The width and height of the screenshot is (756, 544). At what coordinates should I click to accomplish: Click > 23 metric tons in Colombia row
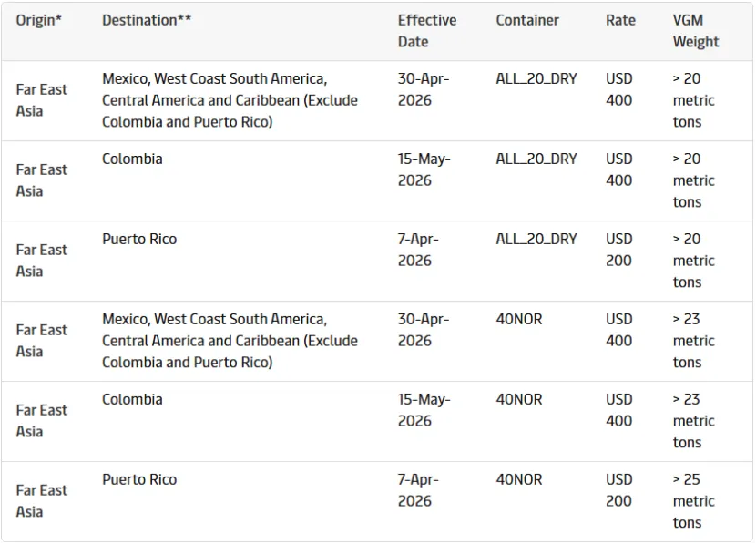pyautogui.click(x=693, y=421)
